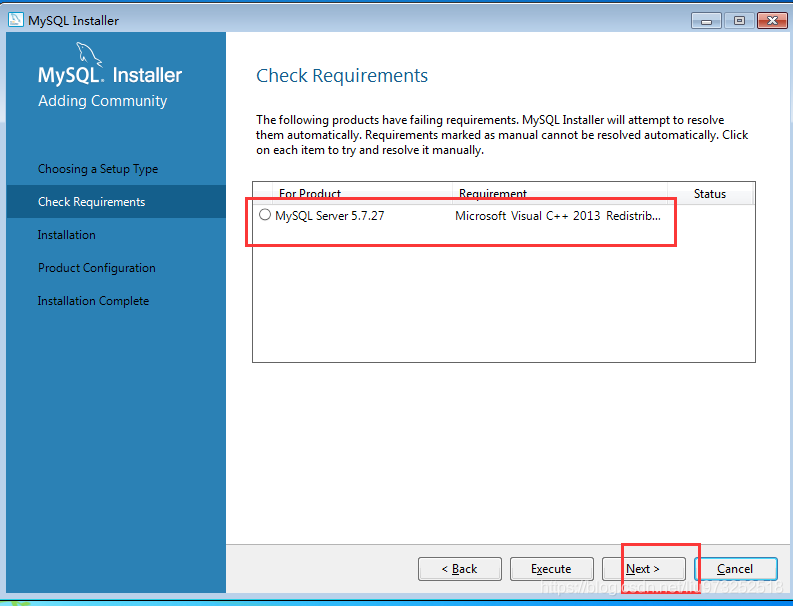793x606 pixels.
Task: Sort by the For Product column header
Action: click(x=362, y=193)
